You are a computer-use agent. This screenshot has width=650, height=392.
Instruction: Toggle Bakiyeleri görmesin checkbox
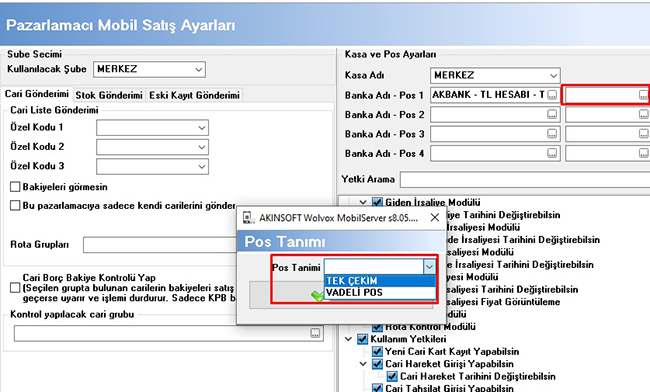tap(15, 187)
